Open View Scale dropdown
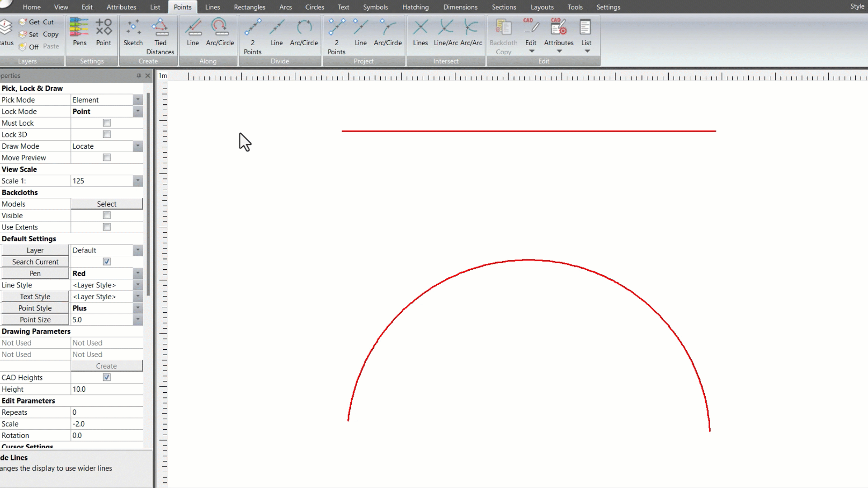 (138, 181)
